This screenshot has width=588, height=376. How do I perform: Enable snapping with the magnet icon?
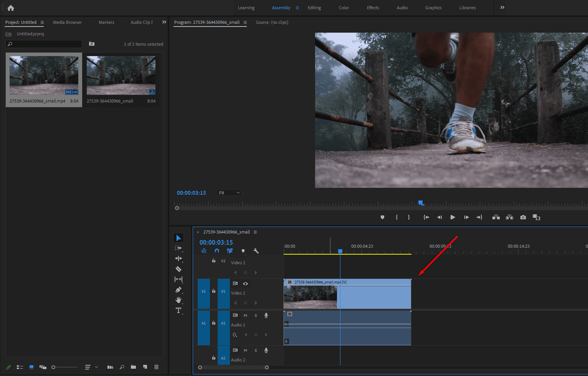click(x=217, y=250)
